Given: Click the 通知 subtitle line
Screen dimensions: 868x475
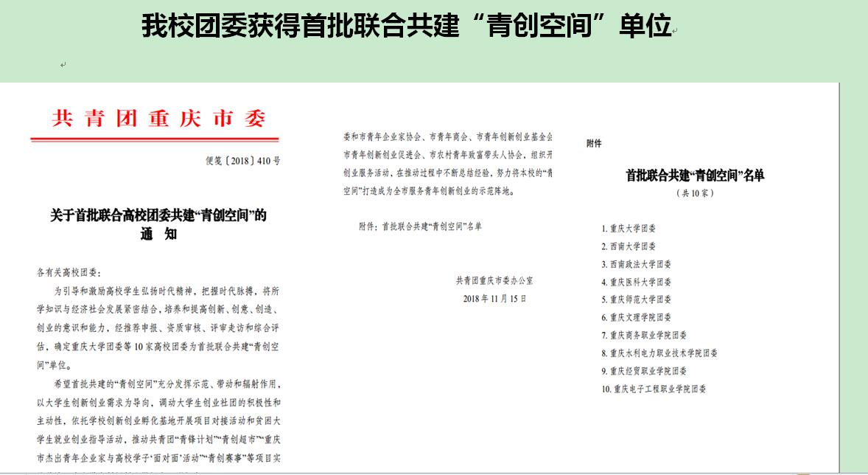Looking at the screenshot, I should [x=158, y=235].
